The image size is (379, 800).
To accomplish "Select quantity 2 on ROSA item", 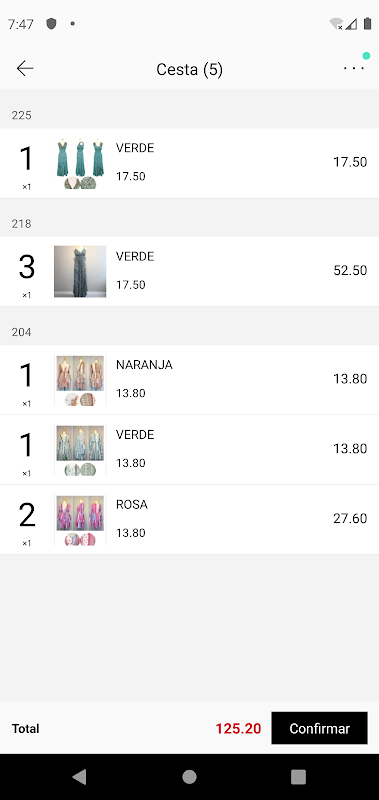I will click(x=27, y=515).
